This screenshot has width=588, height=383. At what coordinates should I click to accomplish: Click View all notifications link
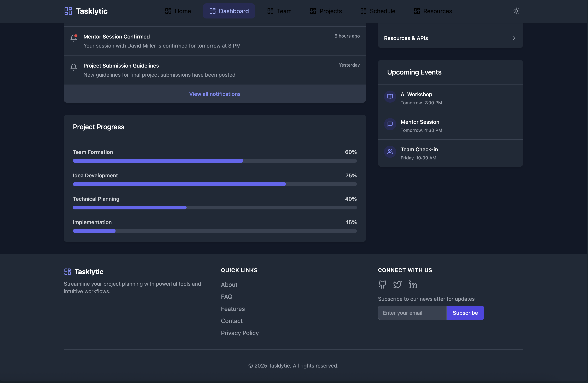pyautogui.click(x=215, y=94)
